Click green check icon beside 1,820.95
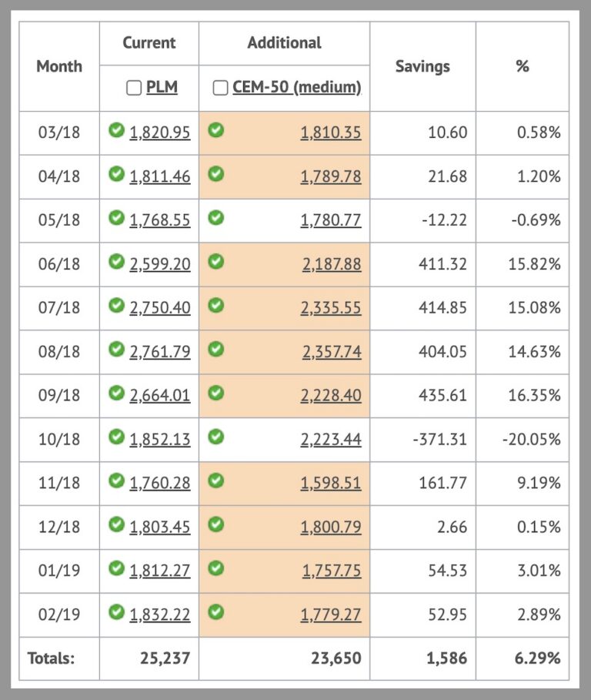This screenshot has width=591, height=700. (x=117, y=131)
